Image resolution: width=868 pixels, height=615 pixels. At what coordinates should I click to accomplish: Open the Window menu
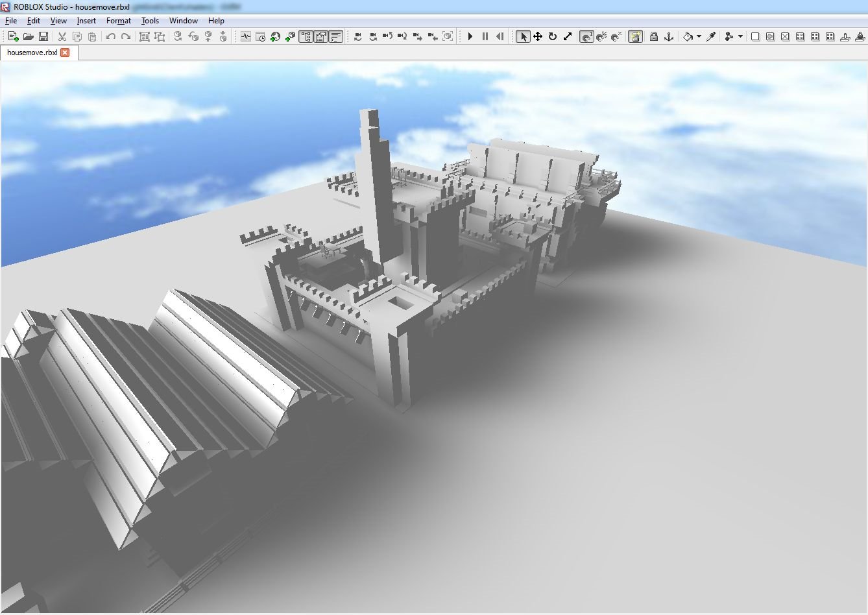click(x=184, y=21)
